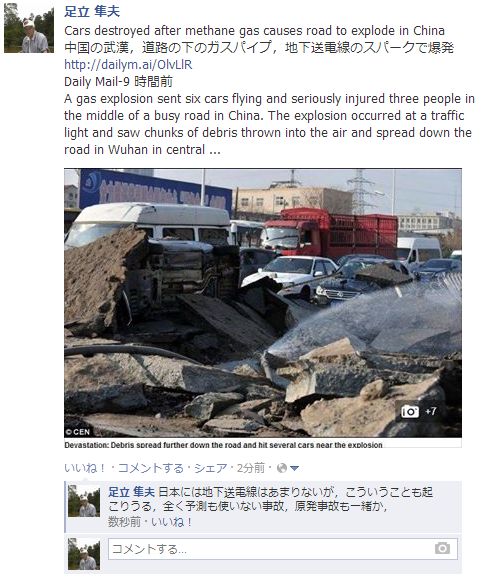Viewport: 486px width, 582px height.
Task: Click the globe privacy icon
Action: pyautogui.click(x=282, y=468)
